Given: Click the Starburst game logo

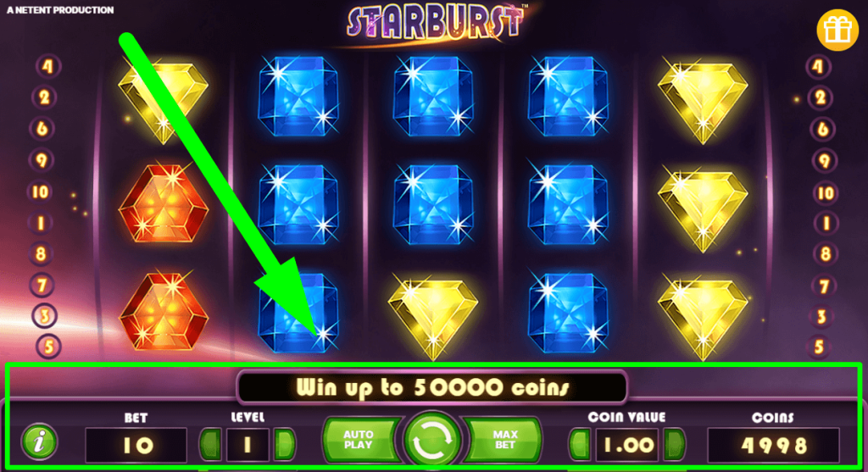Looking at the screenshot, I should coord(436,23).
